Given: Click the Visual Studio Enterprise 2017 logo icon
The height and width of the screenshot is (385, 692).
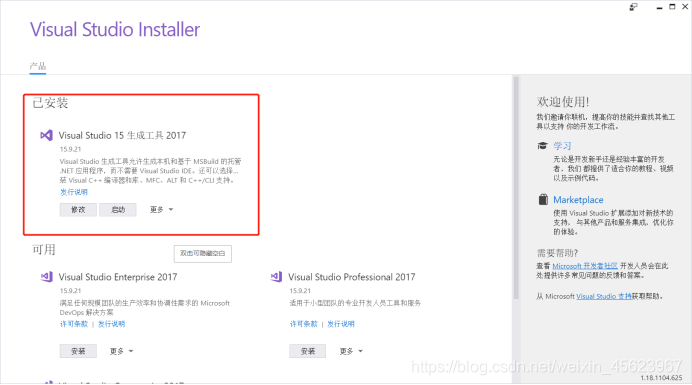Looking at the screenshot, I should click(x=47, y=277).
